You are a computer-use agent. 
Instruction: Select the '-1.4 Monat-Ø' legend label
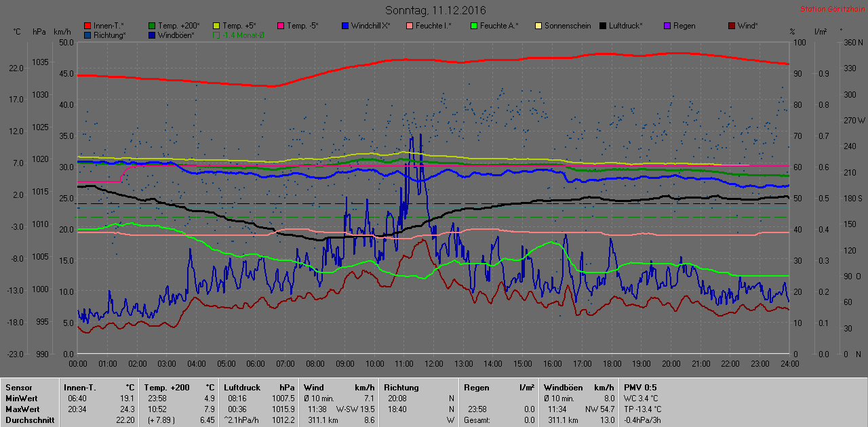click(243, 35)
